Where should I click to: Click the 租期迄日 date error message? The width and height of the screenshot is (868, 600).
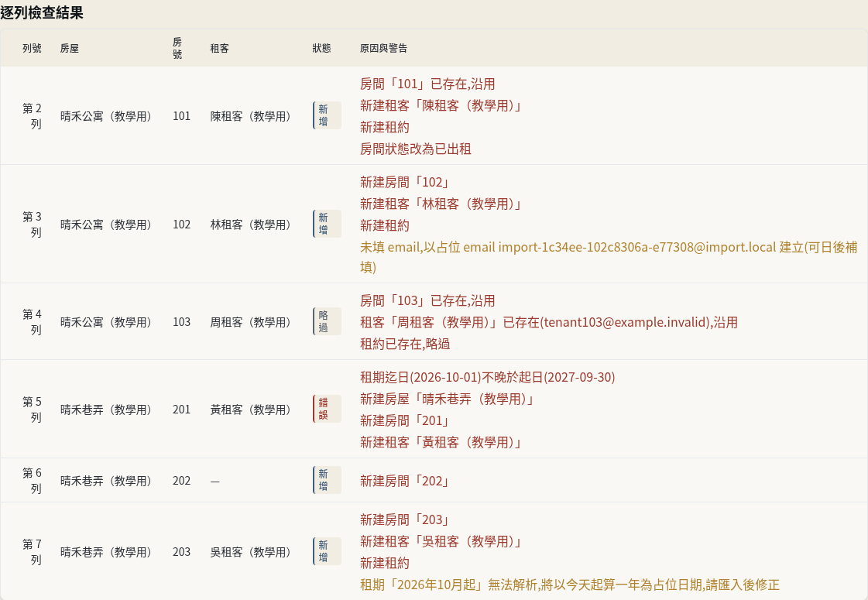click(487, 376)
